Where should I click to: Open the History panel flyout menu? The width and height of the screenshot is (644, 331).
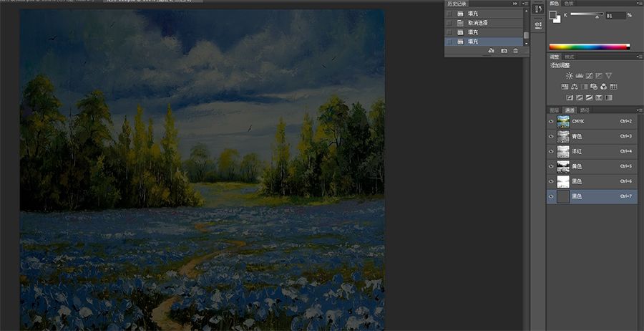click(x=525, y=4)
